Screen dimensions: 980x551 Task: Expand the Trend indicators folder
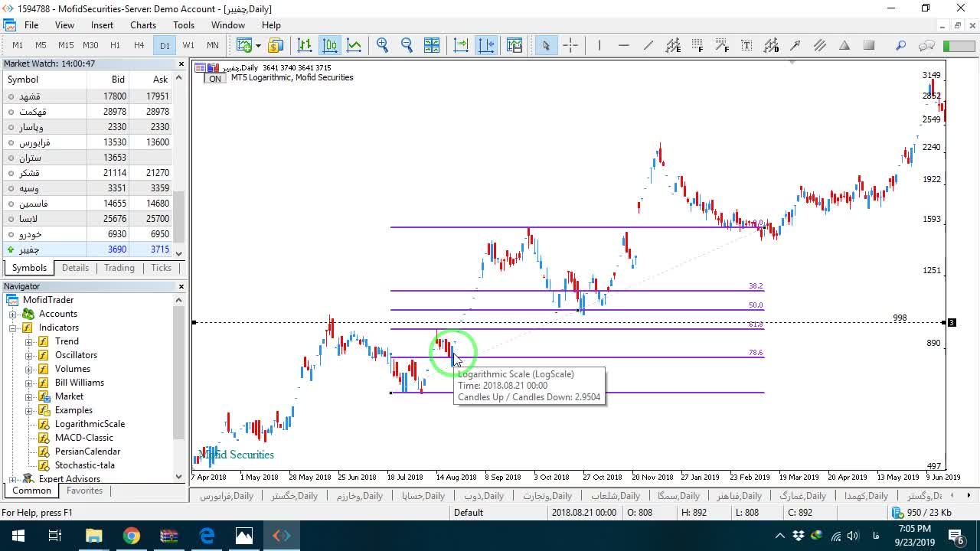[29, 341]
